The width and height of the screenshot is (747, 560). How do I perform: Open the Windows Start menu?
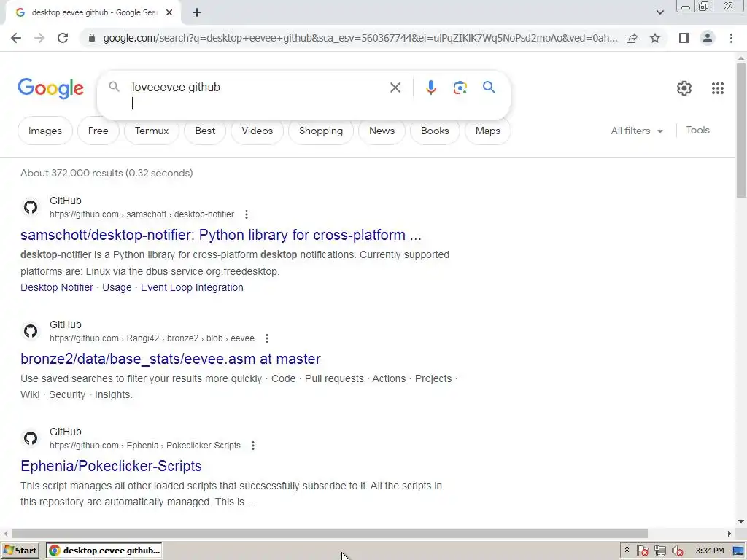pos(20,551)
